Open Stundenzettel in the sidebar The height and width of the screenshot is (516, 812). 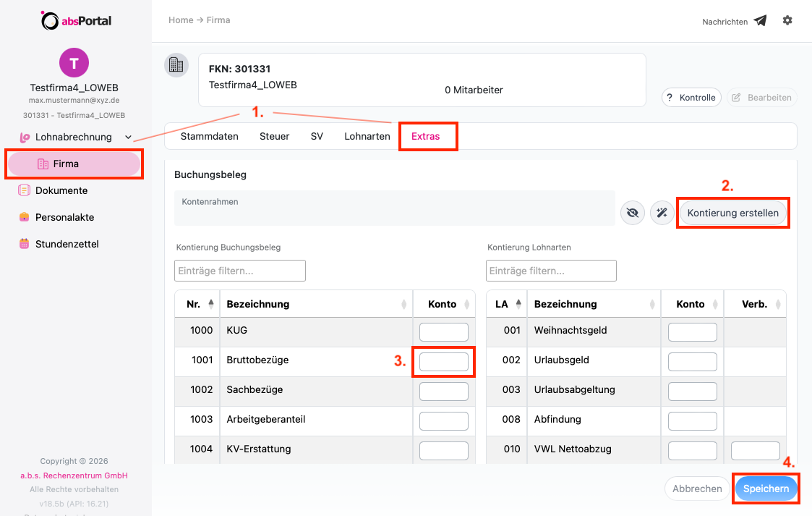[x=67, y=244]
